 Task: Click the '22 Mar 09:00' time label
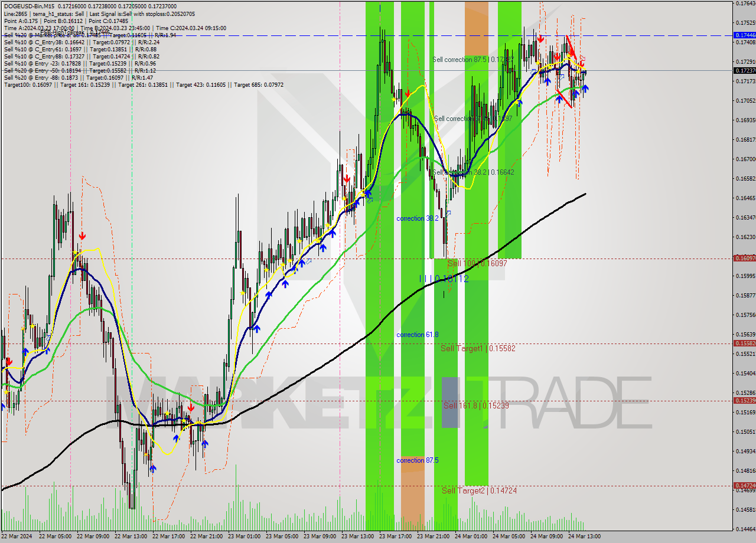coord(93,537)
